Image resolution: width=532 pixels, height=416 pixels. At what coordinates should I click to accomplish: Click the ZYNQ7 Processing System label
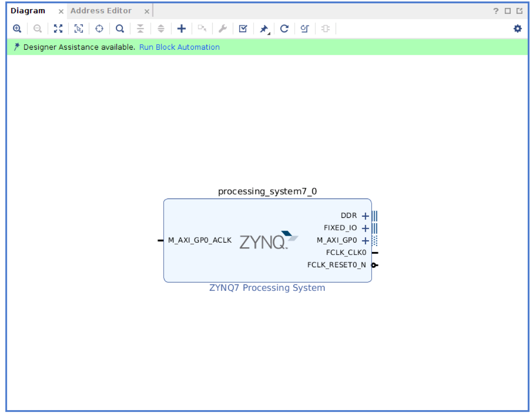267,288
